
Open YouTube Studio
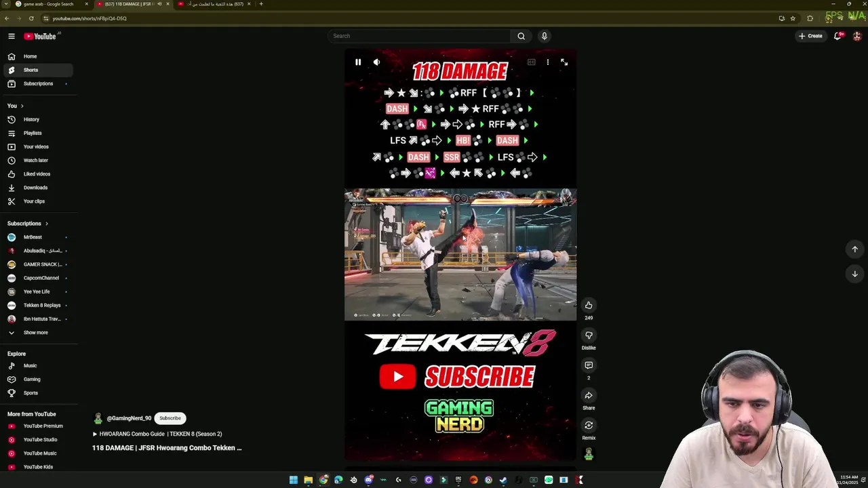point(37,439)
